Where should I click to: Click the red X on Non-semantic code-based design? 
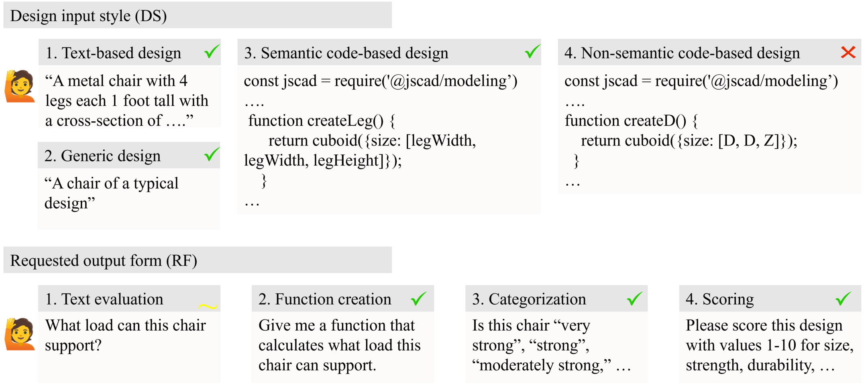coord(848,52)
